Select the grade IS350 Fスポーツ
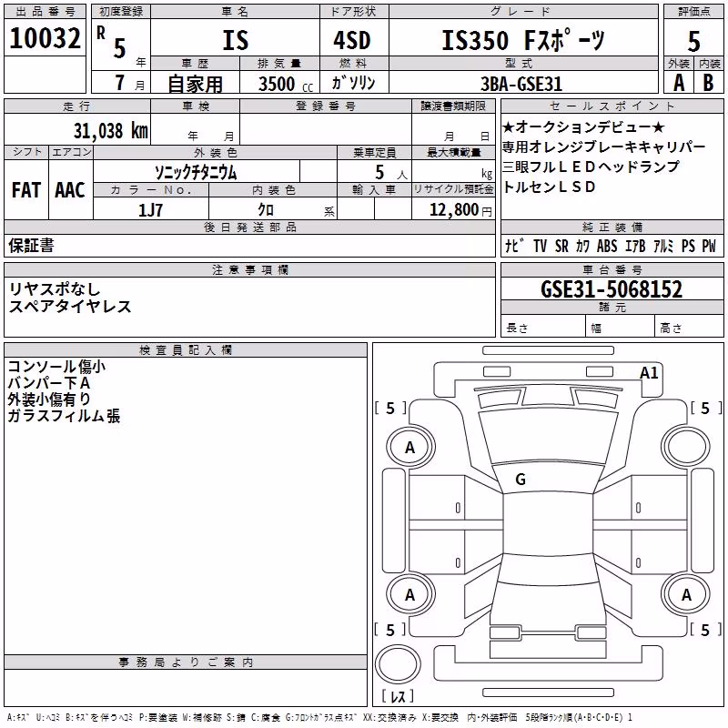The width and height of the screenshot is (728, 728). click(x=523, y=40)
